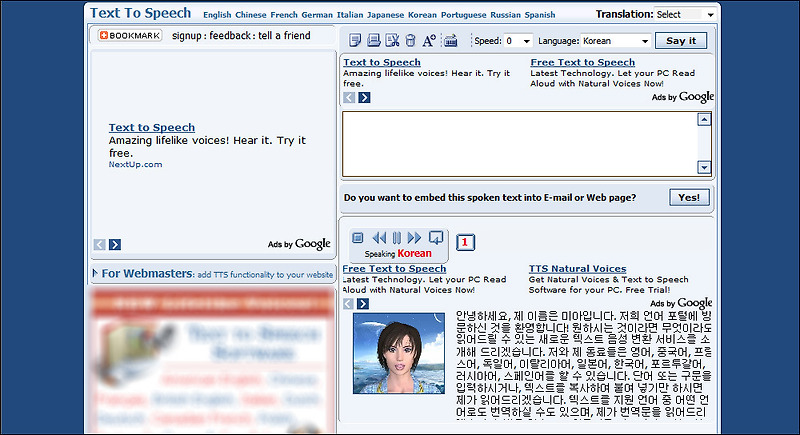Image resolution: width=800 pixels, height=435 pixels.
Task: Switch site language to English
Action: pos(217,15)
